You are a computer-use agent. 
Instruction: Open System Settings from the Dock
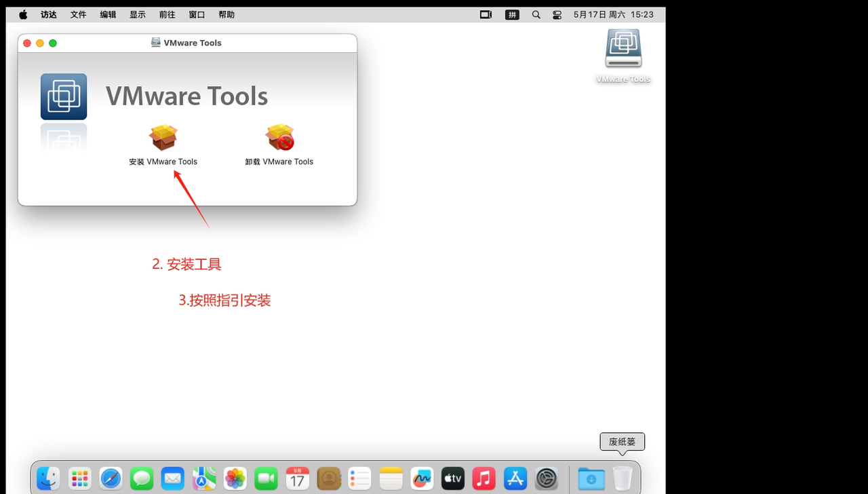pyautogui.click(x=546, y=478)
